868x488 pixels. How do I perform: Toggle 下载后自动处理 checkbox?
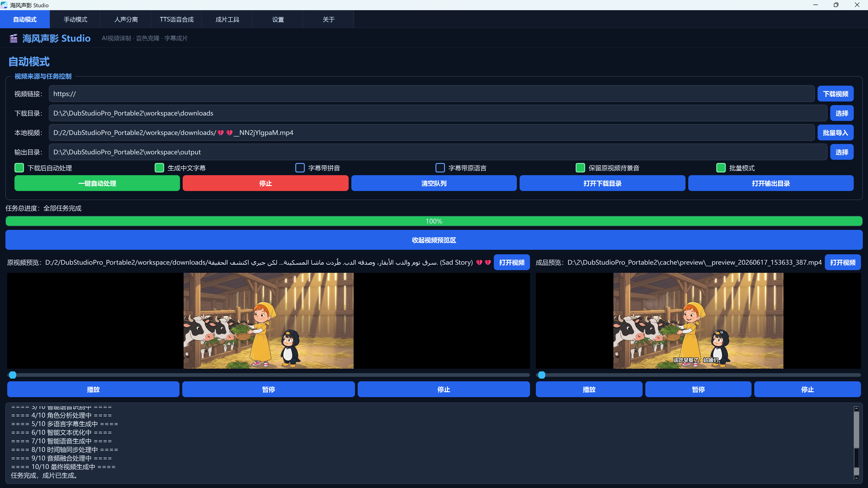click(19, 168)
